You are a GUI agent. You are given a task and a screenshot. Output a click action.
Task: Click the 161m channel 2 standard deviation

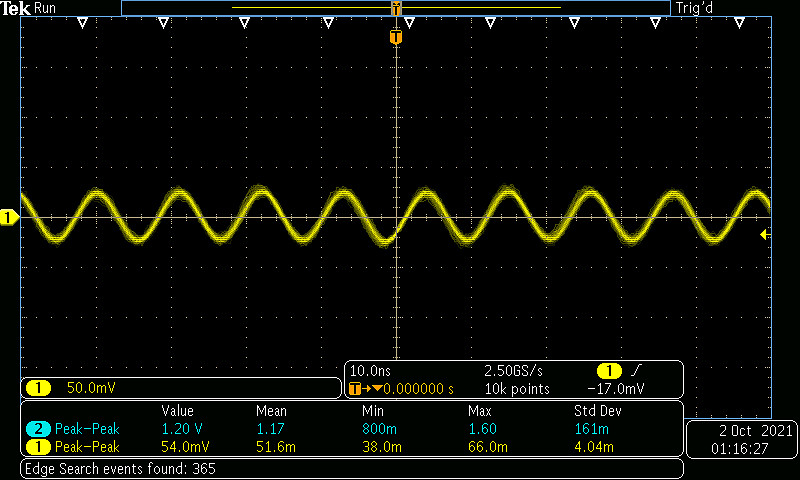tap(591, 428)
